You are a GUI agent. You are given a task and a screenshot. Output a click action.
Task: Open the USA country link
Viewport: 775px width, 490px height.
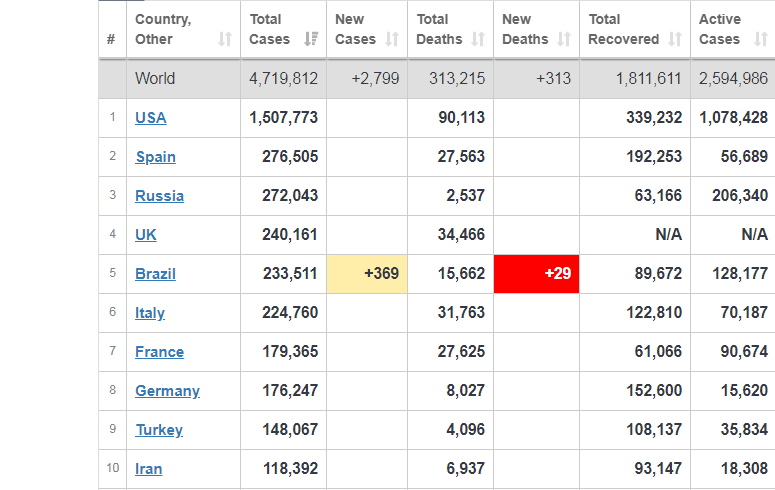pos(151,118)
